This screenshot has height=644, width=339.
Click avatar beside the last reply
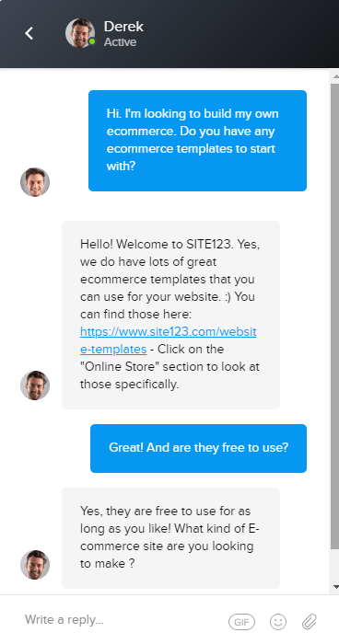click(x=35, y=565)
